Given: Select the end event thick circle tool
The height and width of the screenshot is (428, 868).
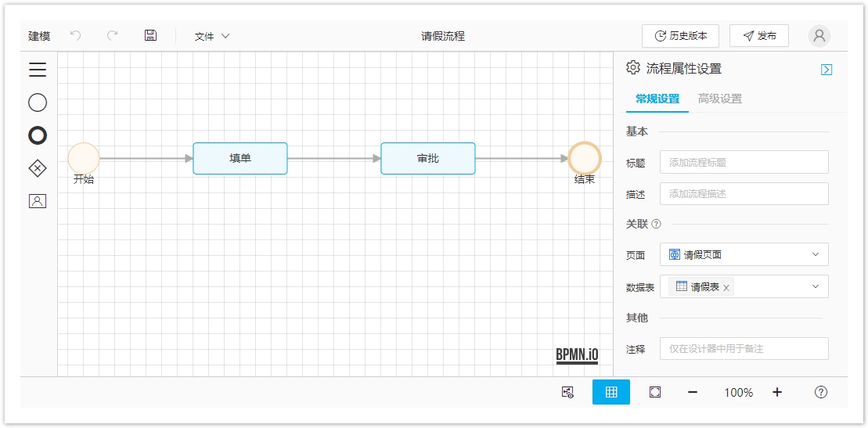Looking at the screenshot, I should (38, 135).
